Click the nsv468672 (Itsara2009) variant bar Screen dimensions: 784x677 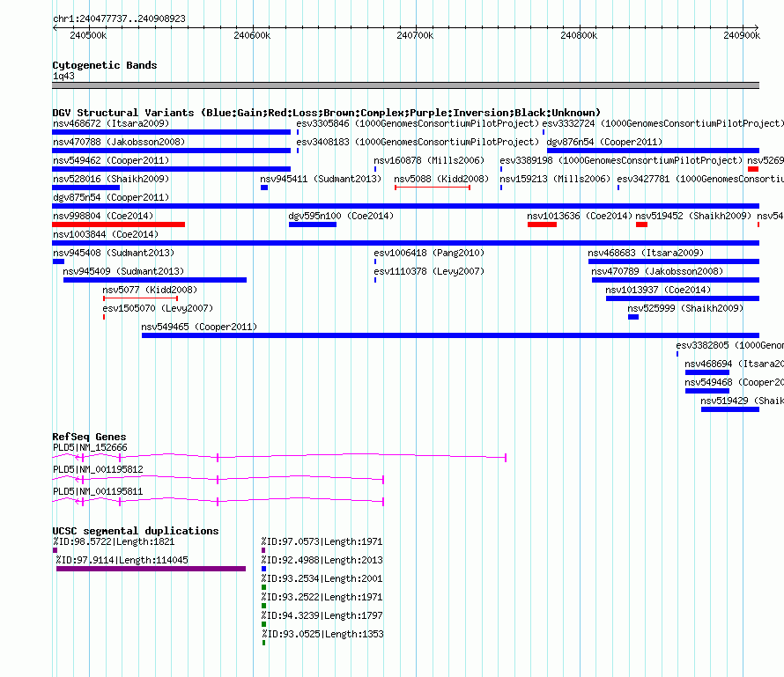pyautogui.click(x=171, y=132)
